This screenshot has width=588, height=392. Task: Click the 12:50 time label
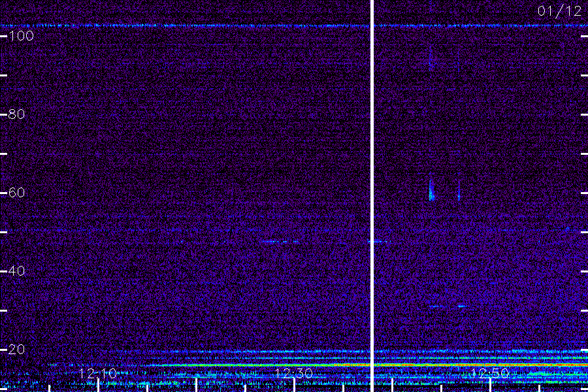(x=490, y=374)
